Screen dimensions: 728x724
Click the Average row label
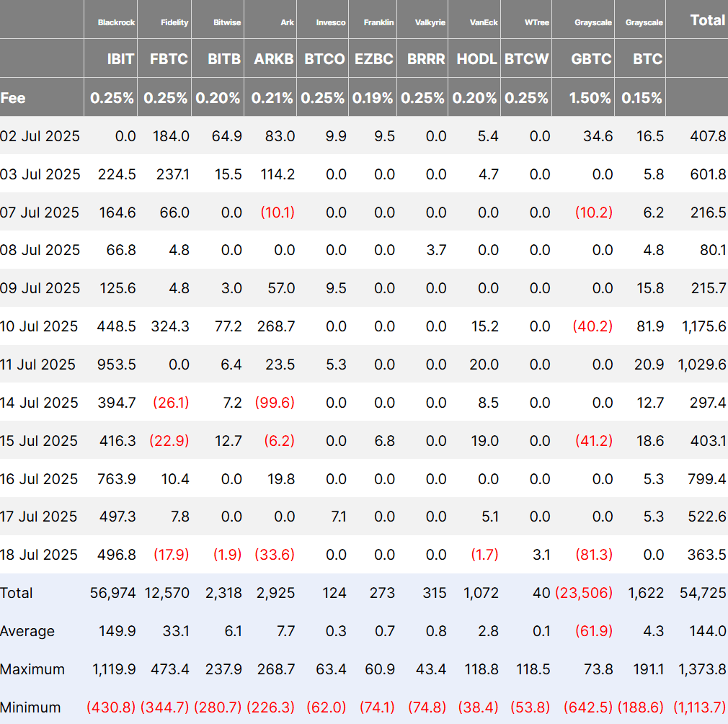(x=28, y=631)
